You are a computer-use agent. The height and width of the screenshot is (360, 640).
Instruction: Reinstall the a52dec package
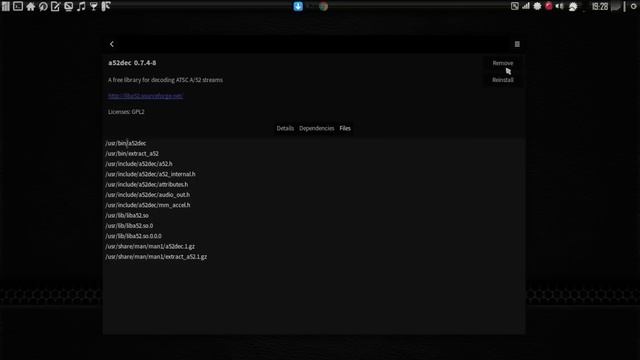[x=503, y=80]
